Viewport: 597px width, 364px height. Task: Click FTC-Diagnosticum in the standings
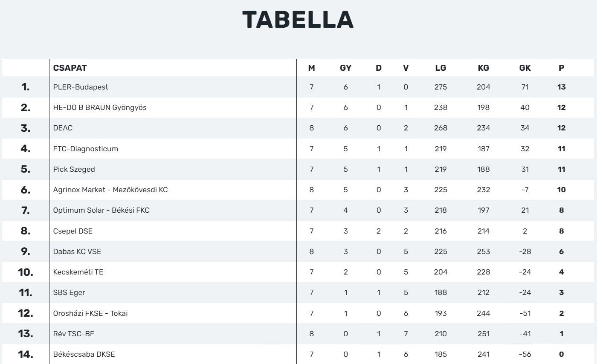[x=86, y=149]
